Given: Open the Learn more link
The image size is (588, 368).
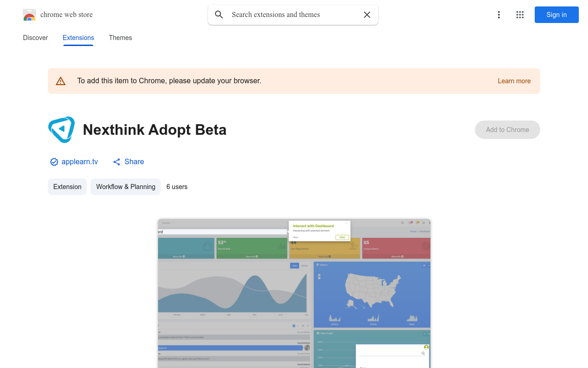Looking at the screenshot, I should coord(514,81).
